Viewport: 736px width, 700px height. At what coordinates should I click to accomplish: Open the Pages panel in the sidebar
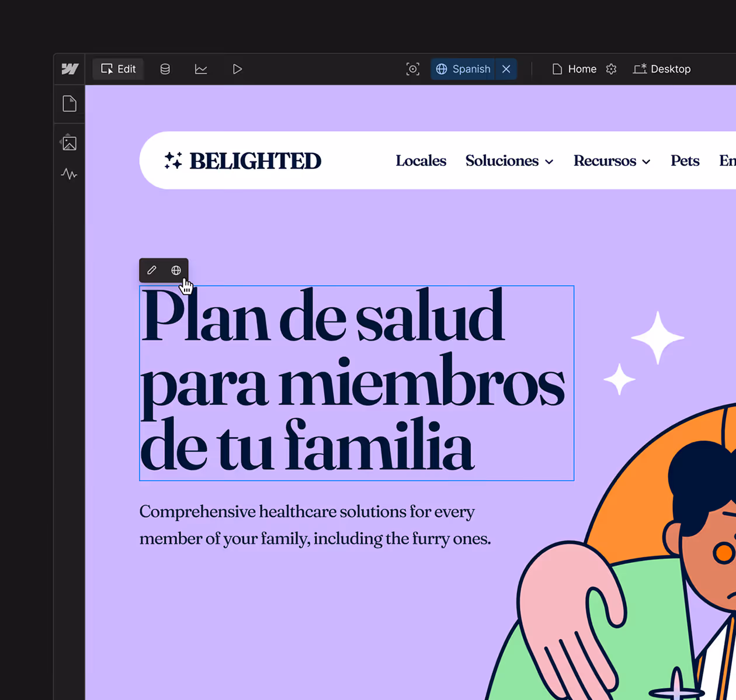point(69,103)
